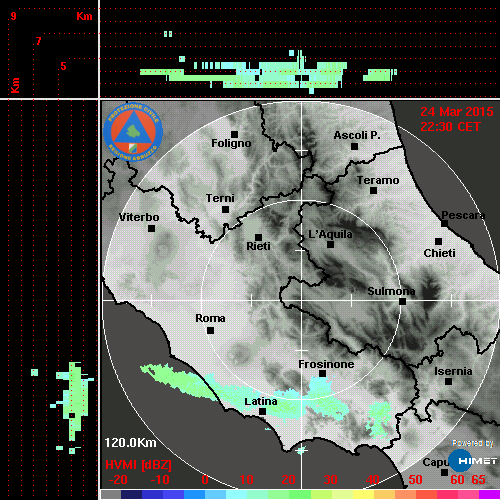
Task: Click the -20 dBZ scale value
Action: 118,480
